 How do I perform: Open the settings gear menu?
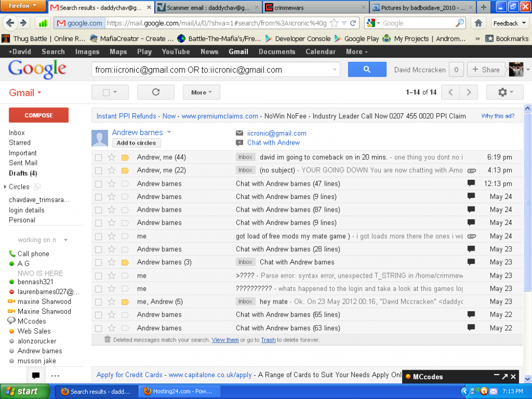click(504, 92)
